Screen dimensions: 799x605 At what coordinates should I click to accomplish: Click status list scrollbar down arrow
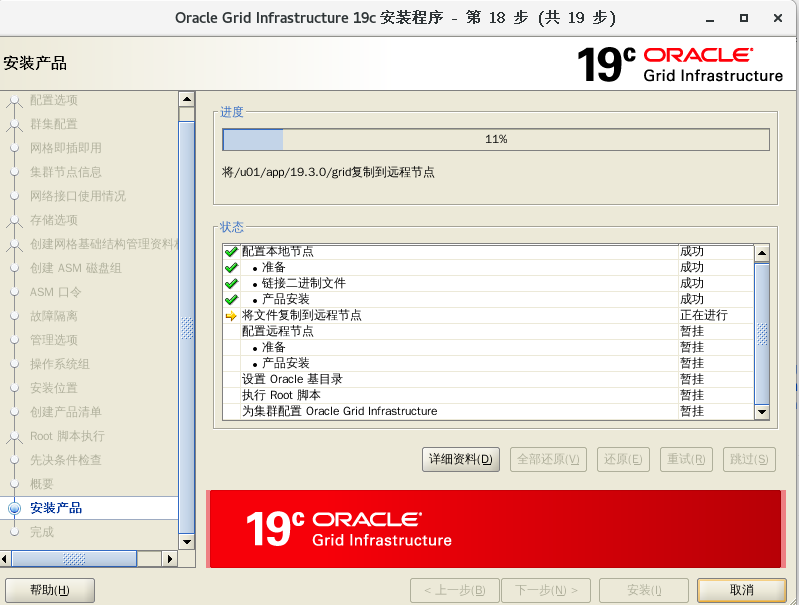click(762, 412)
